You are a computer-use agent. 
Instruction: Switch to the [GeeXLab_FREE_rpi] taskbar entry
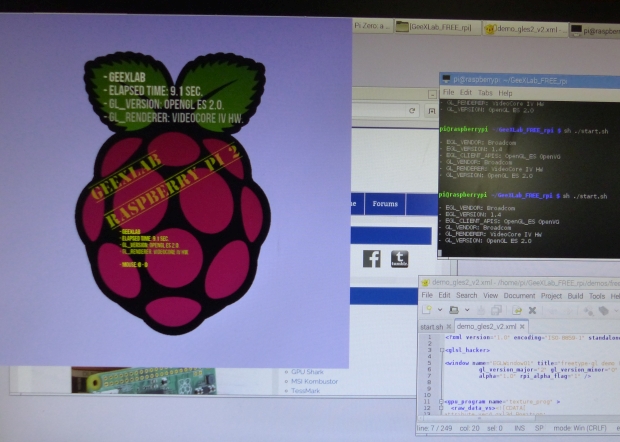tap(438, 27)
